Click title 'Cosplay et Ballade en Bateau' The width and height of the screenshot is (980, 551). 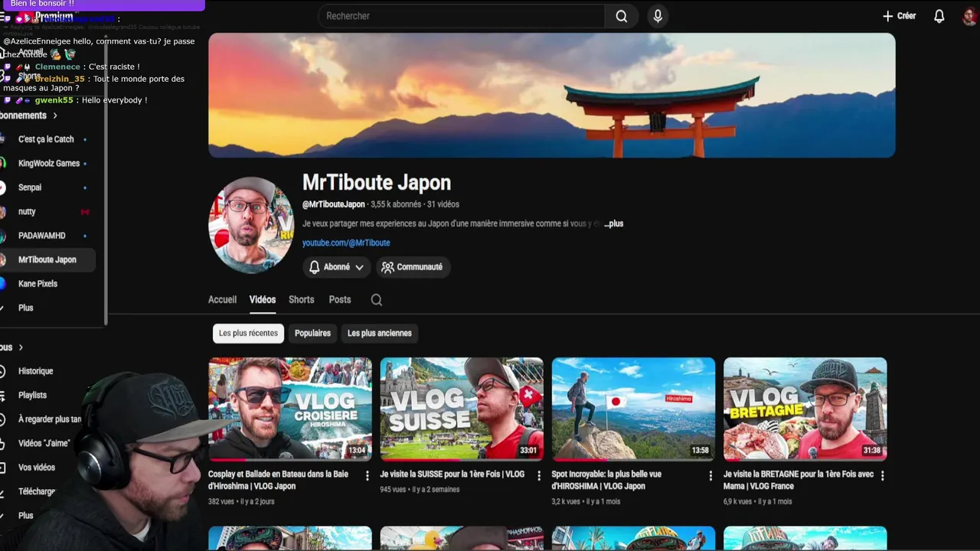(x=278, y=480)
